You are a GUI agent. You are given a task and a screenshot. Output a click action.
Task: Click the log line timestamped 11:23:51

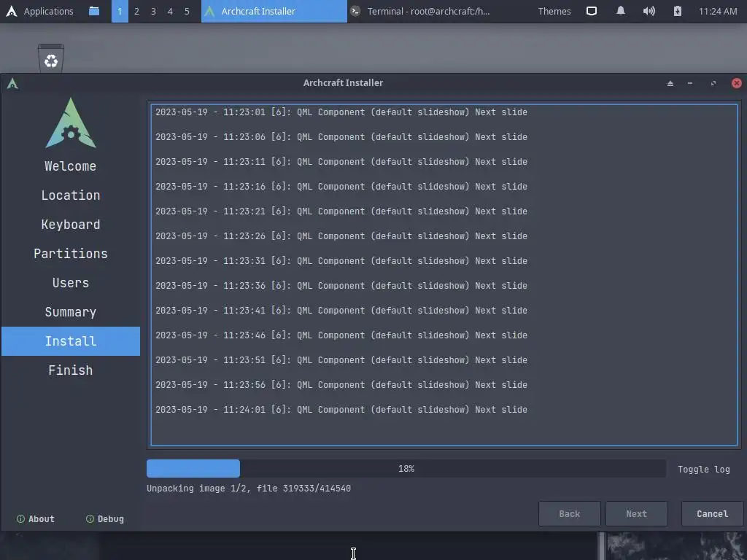click(x=341, y=360)
